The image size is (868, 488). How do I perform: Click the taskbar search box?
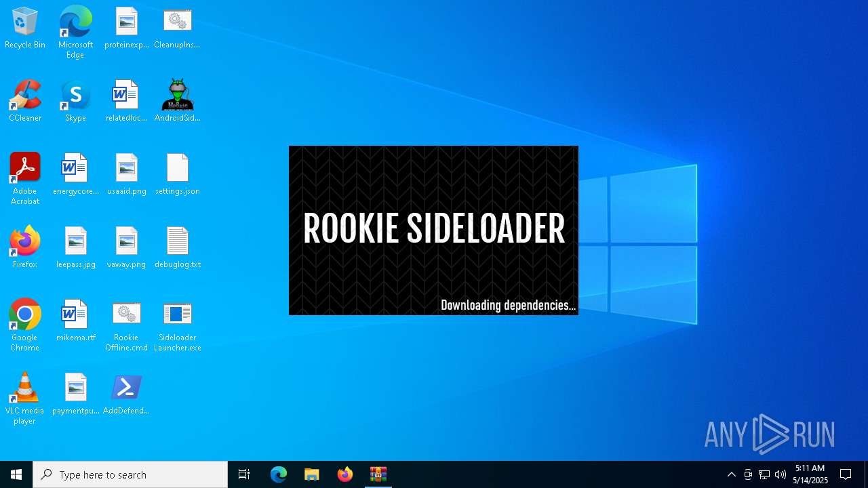[x=130, y=474]
